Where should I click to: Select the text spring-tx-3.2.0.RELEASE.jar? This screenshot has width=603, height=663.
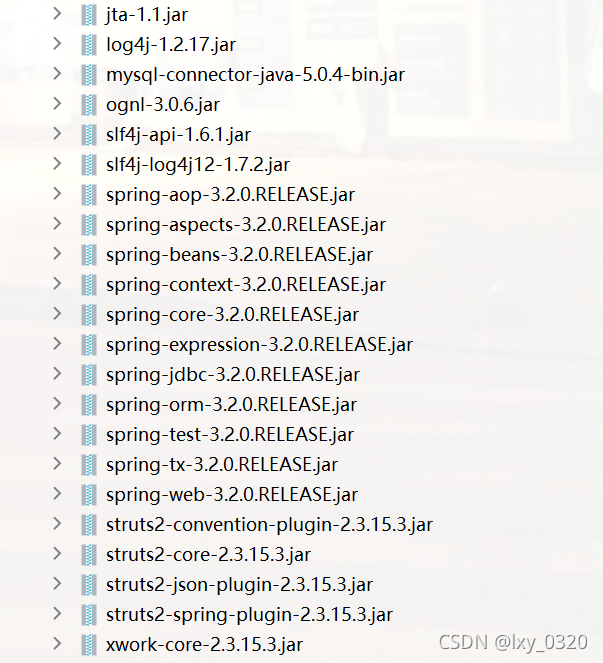coord(222,466)
